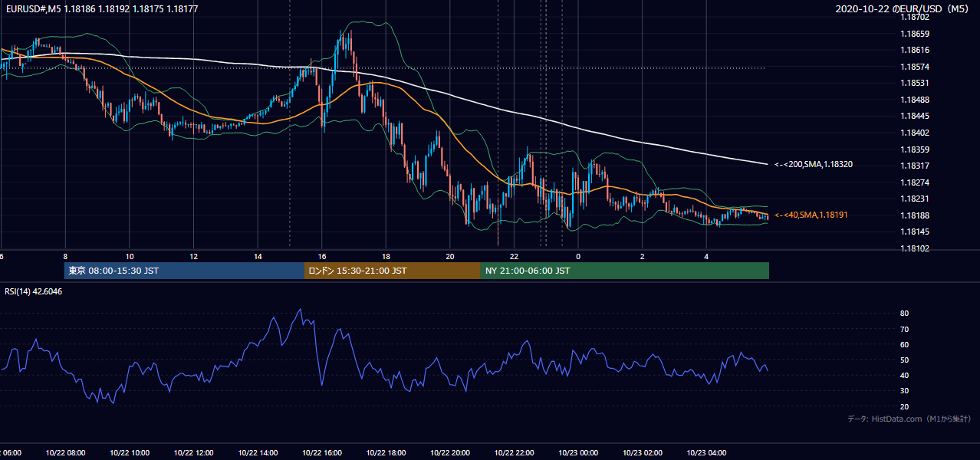Click hour 4 on the chart time axis
Image resolution: width=980 pixels, height=460 pixels.
point(706,256)
